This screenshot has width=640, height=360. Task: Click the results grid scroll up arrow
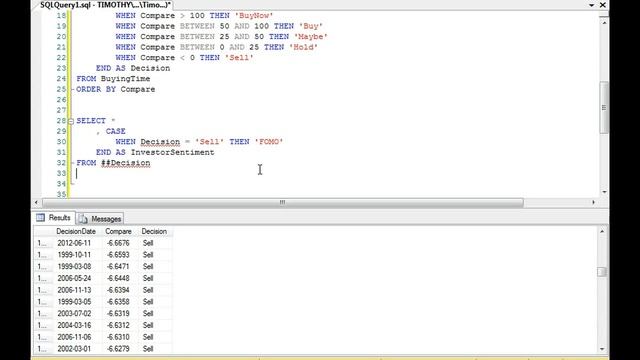click(x=602, y=231)
